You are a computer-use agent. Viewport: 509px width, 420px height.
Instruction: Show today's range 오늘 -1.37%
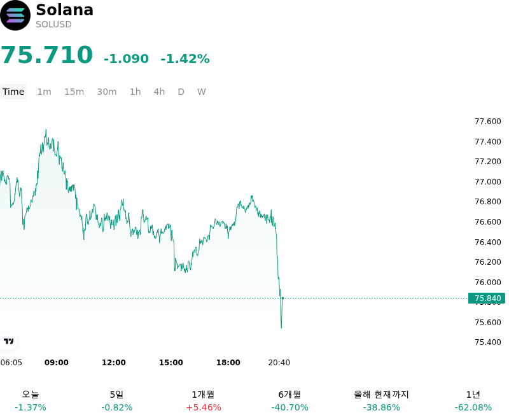click(x=31, y=401)
